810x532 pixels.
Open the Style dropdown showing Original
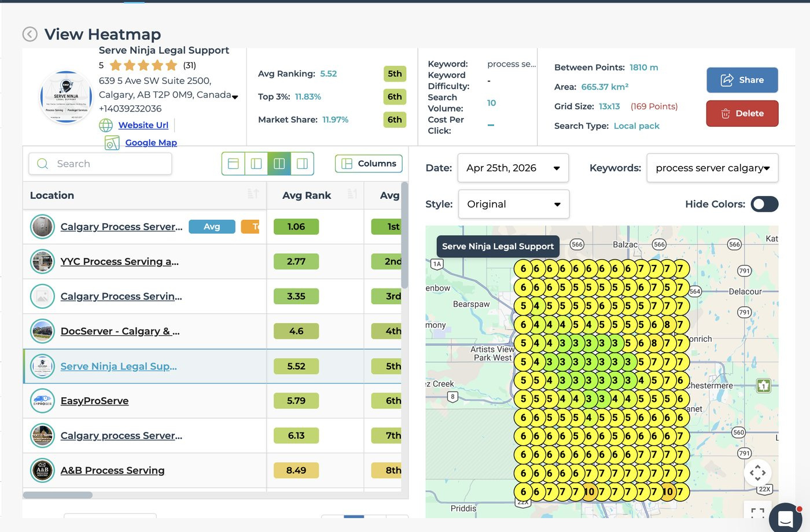(x=514, y=204)
